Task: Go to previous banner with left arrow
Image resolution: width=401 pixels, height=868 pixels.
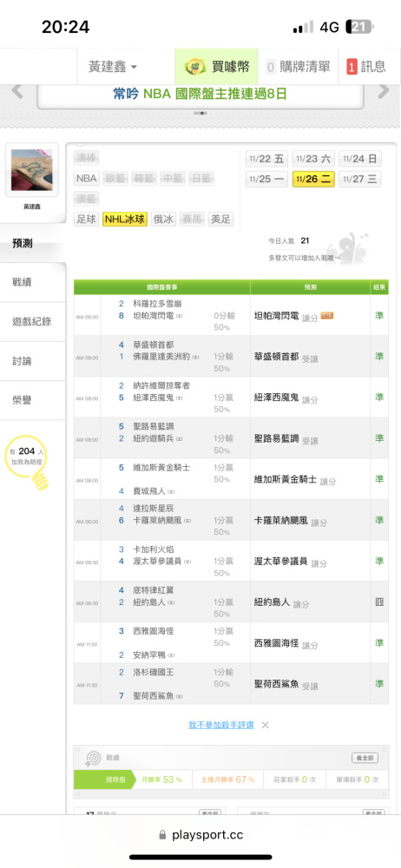Action: tap(17, 91)
